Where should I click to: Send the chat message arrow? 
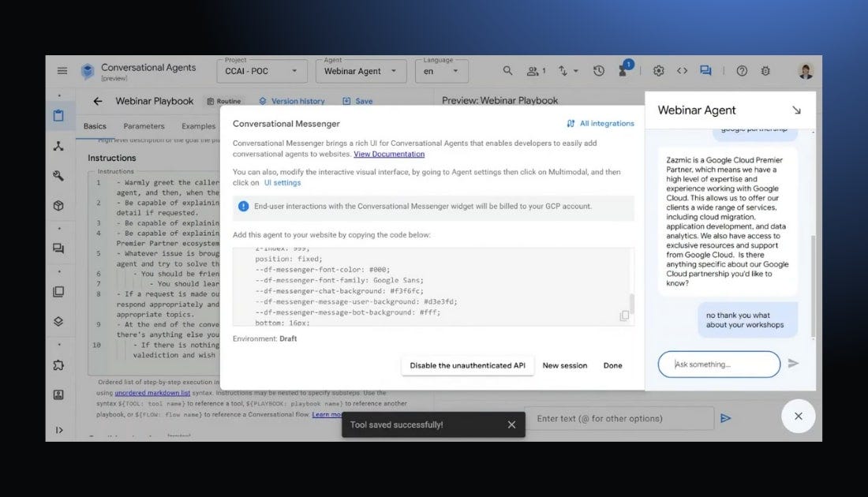[793, 364]
